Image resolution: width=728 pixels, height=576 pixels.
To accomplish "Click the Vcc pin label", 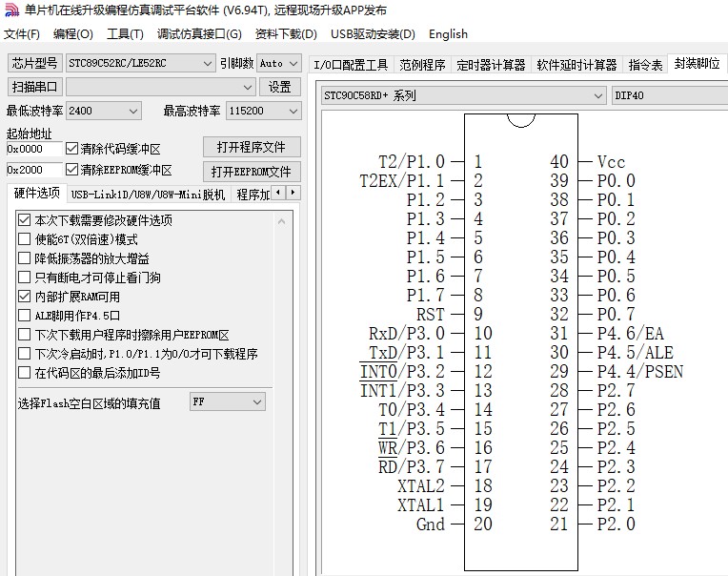I will [612, 162].
